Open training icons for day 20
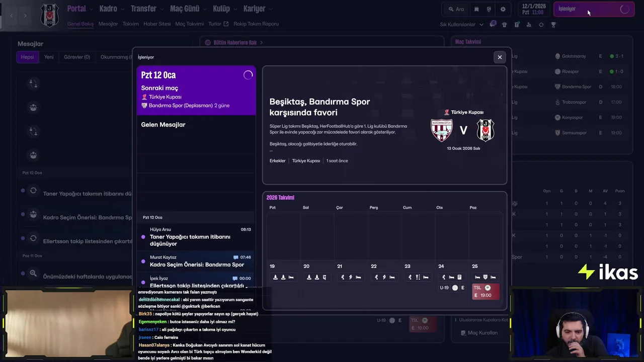The height and width of the screenshot is (362, 644). (317, 277)
